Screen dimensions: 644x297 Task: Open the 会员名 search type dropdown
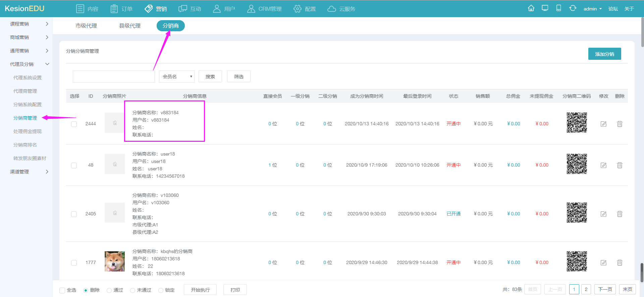[177, 77]
